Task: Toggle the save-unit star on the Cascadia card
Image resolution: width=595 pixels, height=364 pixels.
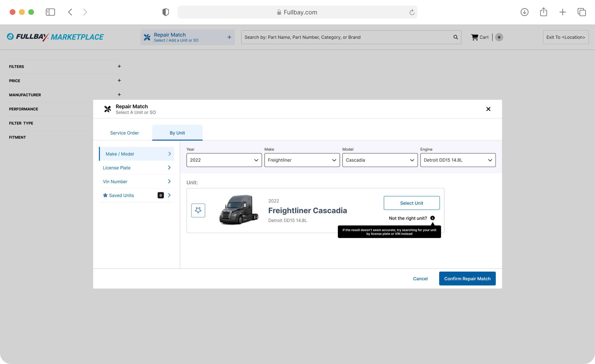Action: click(198, 210)
